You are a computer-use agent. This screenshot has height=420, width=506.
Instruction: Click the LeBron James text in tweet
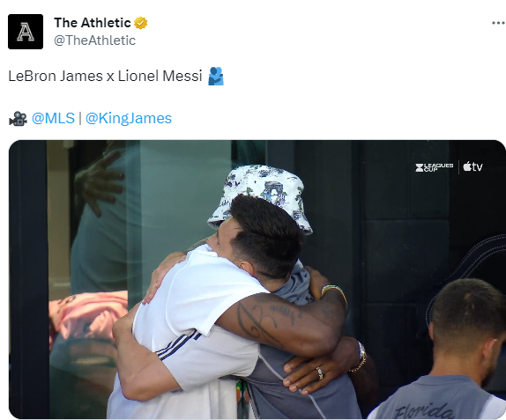point(56,77)
